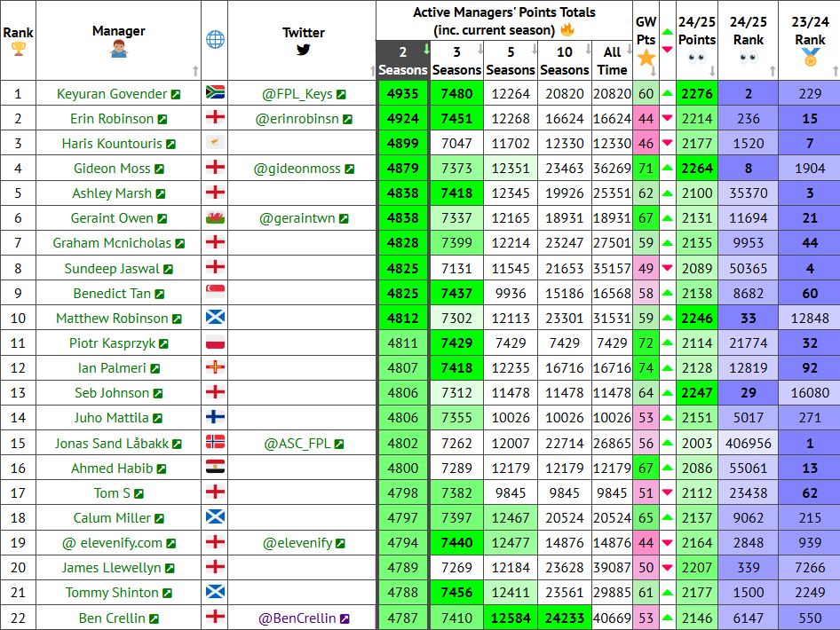Open Ashley Marsh manager link
Image resolution: width=840 pixels, height=630 pixels.
[x=118, y=193]
